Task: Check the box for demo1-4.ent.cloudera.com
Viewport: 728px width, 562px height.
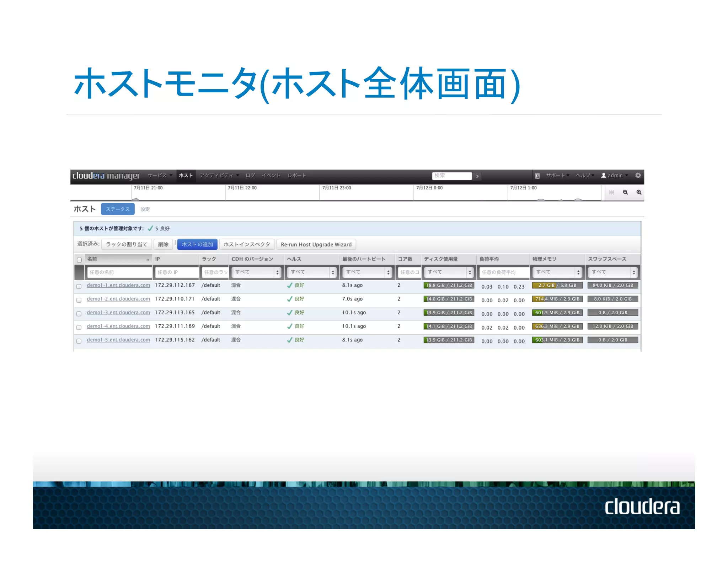Action: tap(79, 327)
